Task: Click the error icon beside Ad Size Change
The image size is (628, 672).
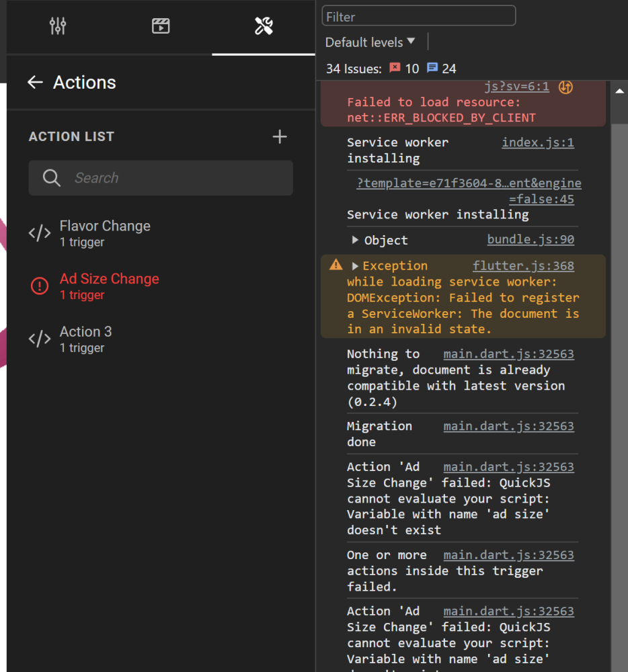Action: [40, 286]
